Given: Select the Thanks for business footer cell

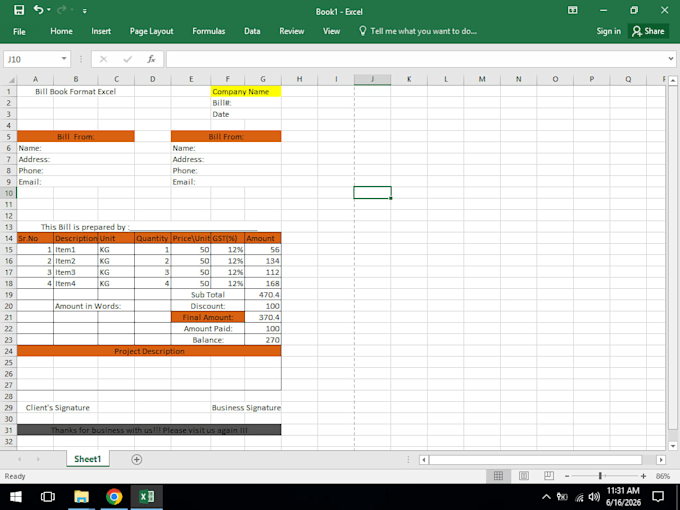Looking at the screenshot, I should pyautogui.click(x=149, y=430).
